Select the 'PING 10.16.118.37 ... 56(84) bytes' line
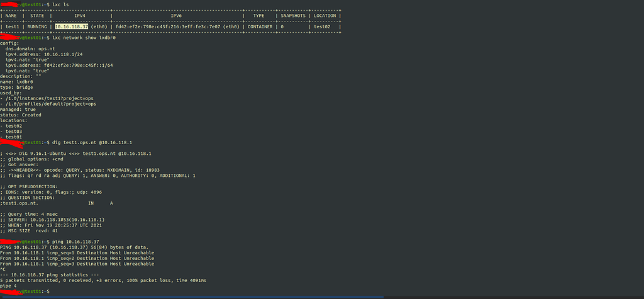This screenshot has width=644, height=299. point(74,247)
